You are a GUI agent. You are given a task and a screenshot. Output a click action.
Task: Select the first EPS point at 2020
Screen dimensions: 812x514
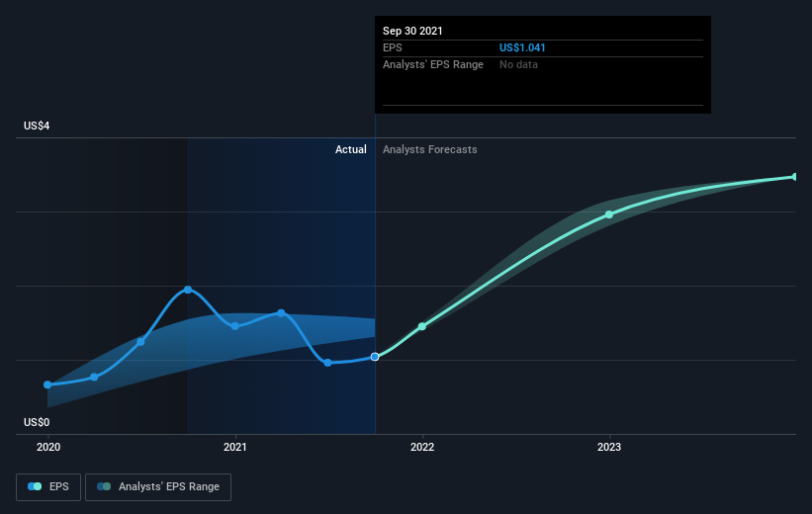(47, 385)
